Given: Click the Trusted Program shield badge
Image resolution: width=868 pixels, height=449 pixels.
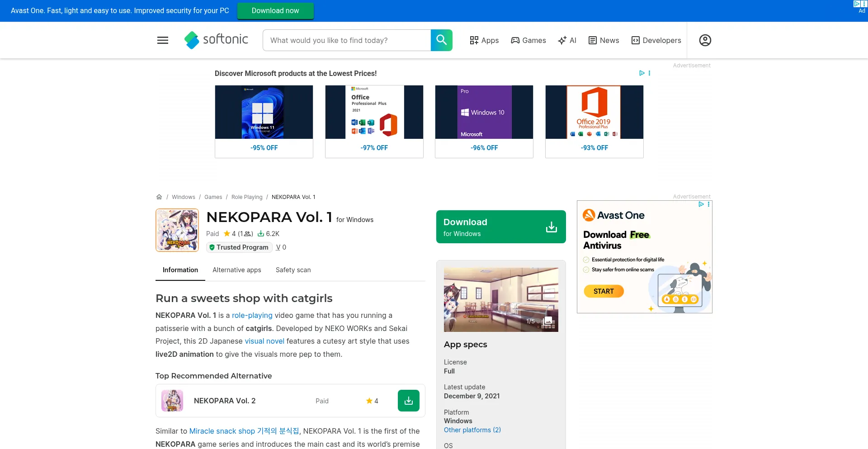Looking at the screenshot, I should pos(239,247).
